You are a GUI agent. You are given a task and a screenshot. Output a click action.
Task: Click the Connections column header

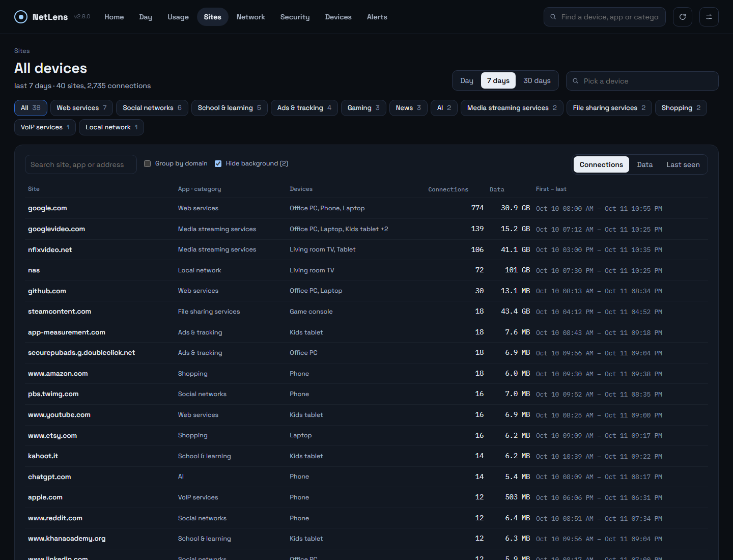[x=448, y=189]
